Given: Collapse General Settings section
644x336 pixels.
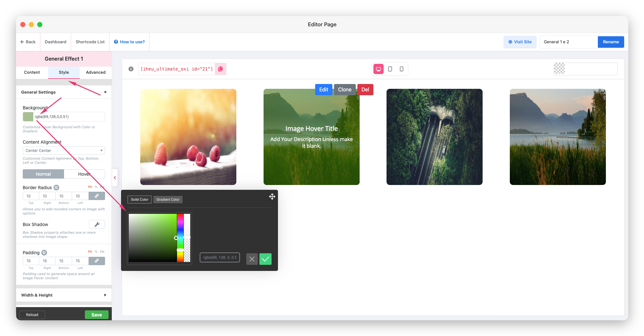Looking at the screenshot, I should (64, 92).
